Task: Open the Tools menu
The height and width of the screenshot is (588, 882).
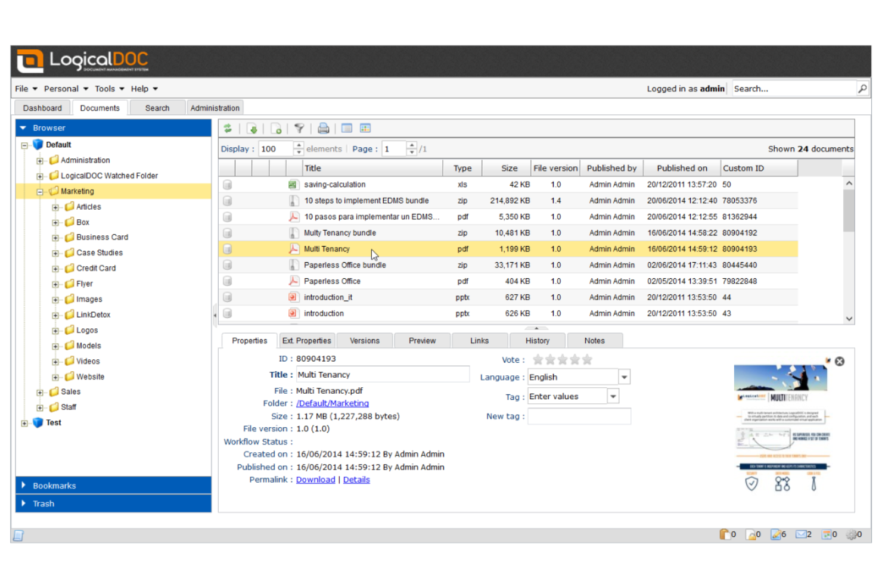Action: pos(105,88)
